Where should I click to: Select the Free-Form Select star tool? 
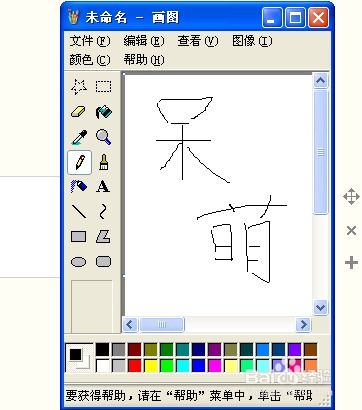click(x=79, y=87)
